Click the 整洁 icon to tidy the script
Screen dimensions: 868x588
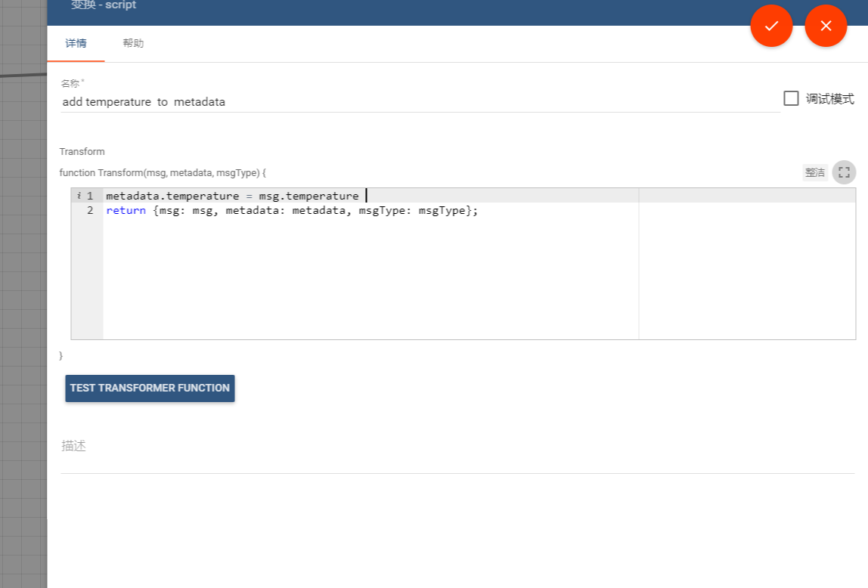pos(814,172)
